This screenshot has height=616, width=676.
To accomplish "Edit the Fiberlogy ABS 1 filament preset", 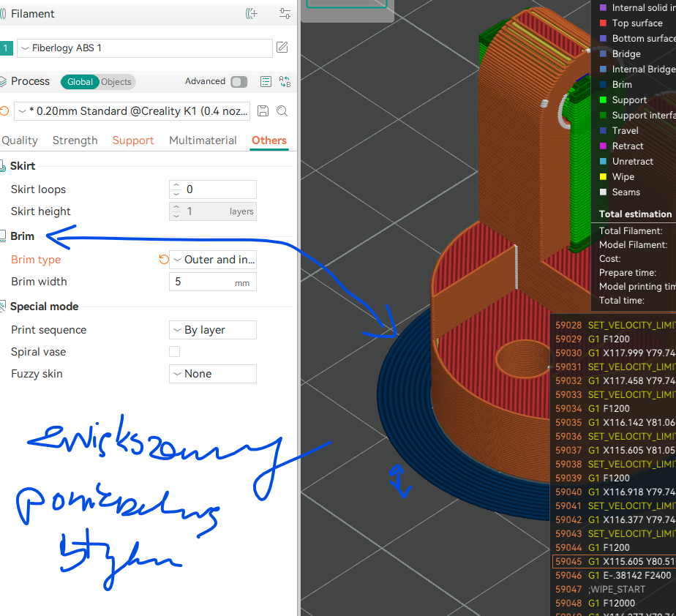I will 282,48.
